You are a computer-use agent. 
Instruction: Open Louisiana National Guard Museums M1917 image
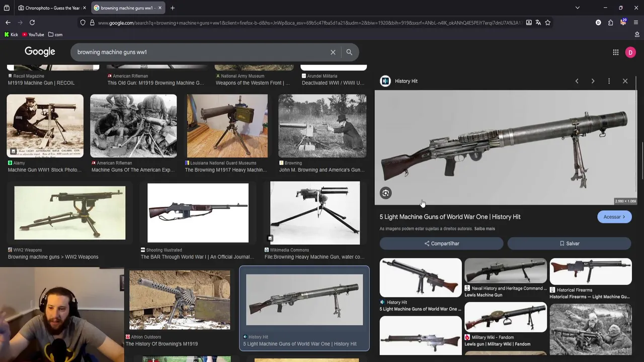[x=227, y=126]
